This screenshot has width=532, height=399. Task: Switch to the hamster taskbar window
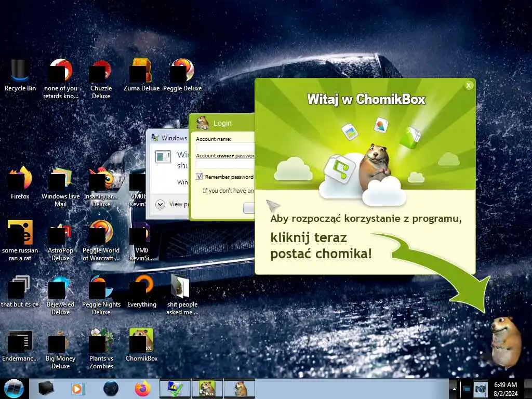coord(240,389)
